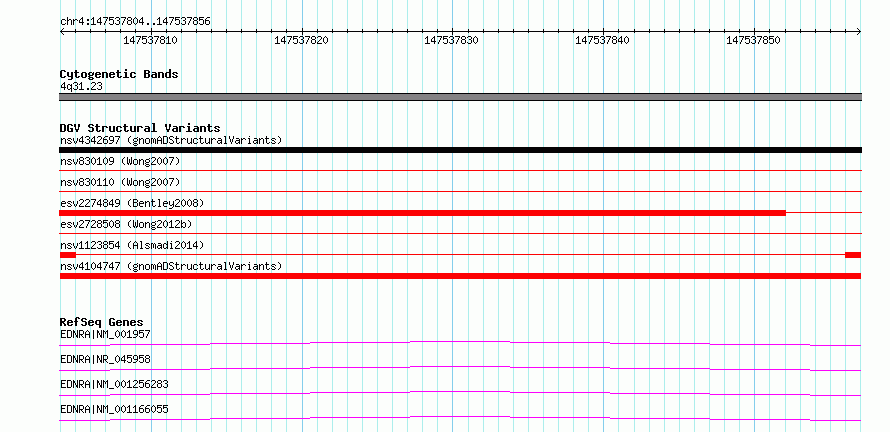Click the thick red nsv4104747 variant bar

tap(460, 276)
